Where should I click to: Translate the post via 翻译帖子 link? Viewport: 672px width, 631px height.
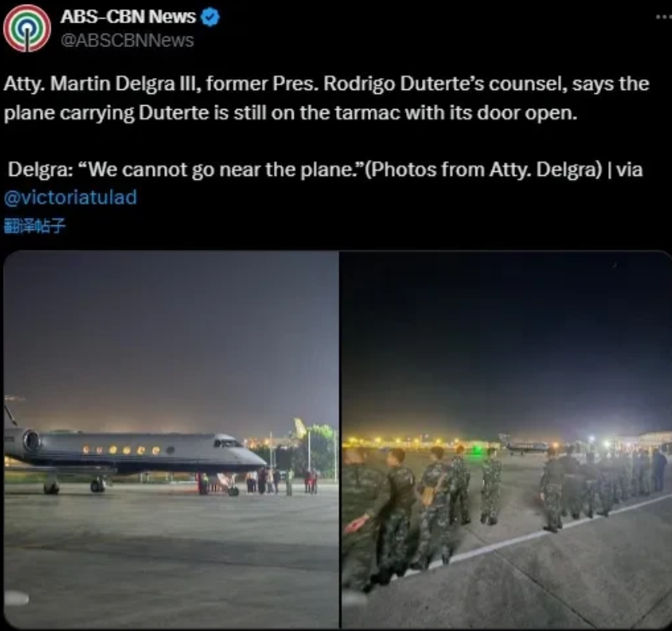pyautogui.click(x=34, y=225)
